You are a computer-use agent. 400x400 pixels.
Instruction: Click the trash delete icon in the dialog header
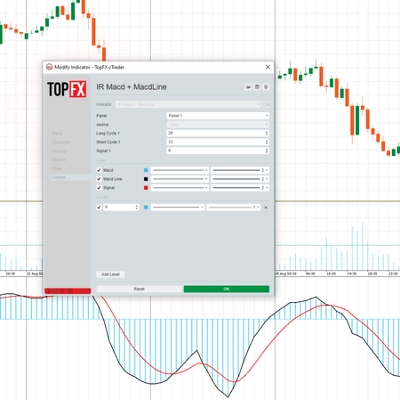point(266,87)
